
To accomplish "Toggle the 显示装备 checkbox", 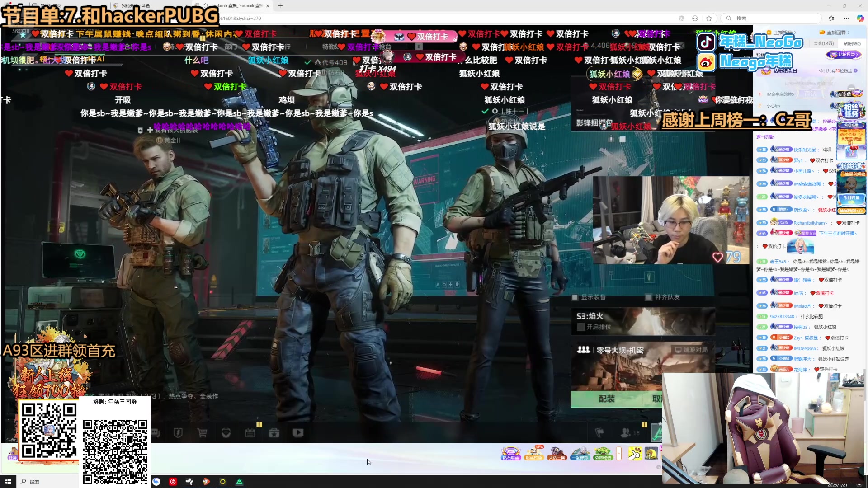I will coord(575,297).
